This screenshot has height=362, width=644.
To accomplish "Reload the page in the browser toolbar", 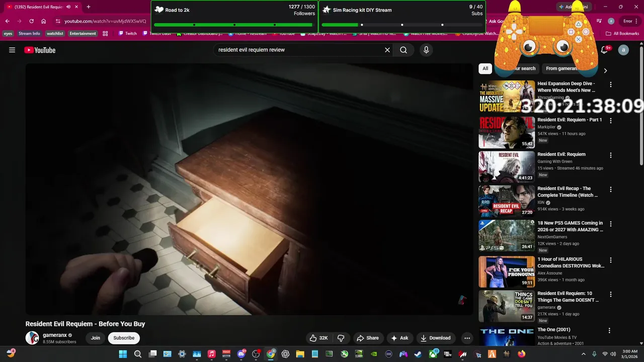I will (31, 21).
